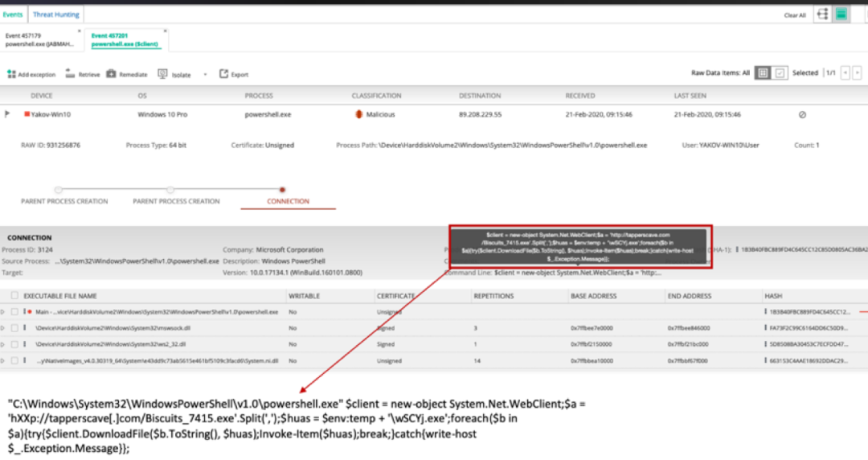The height and width of the screenshot is (460, 868).
Task: Click the Retrieve toolbar icon
Action: pos(70,73)
